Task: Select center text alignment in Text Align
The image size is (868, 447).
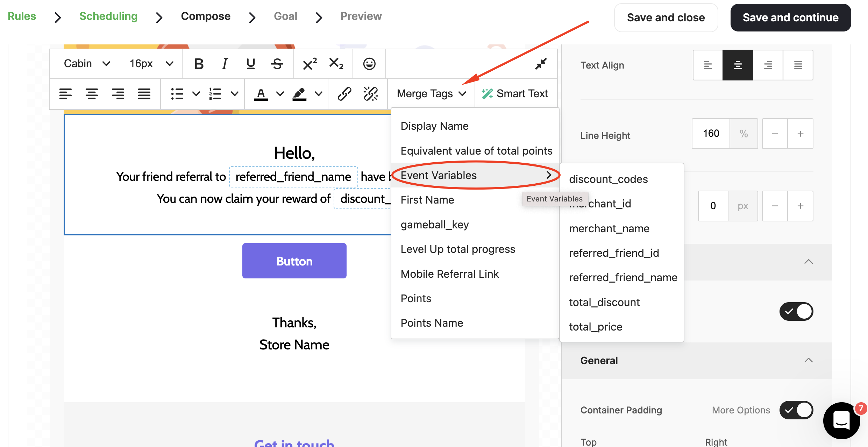Action: tap(738, 65)
